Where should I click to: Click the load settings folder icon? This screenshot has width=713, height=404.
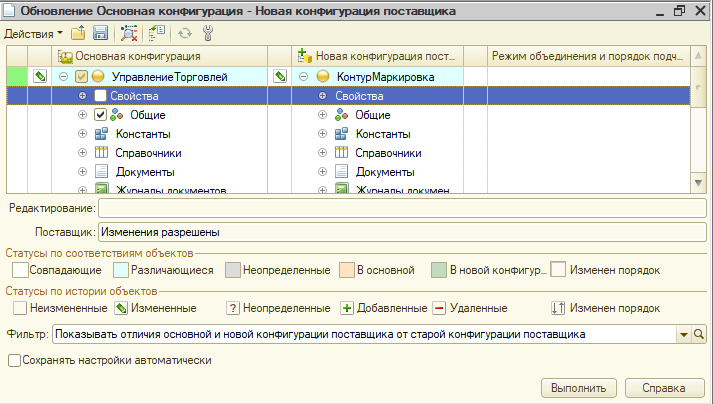(78, 33)
